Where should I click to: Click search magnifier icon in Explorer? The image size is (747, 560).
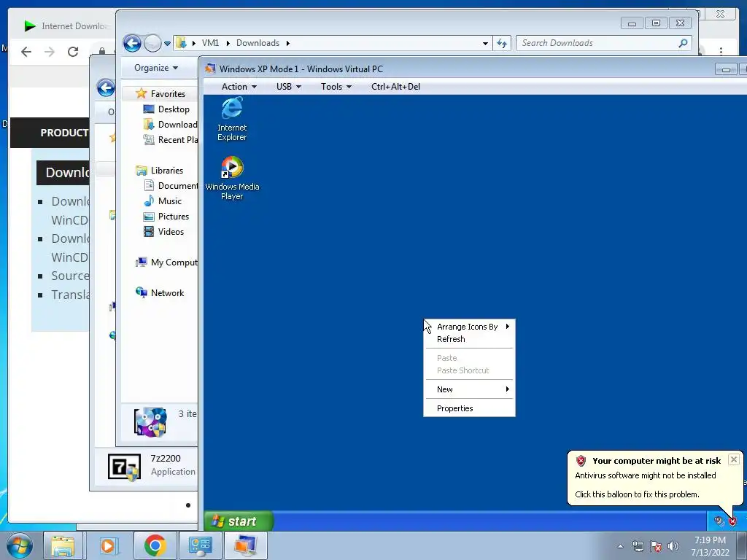pyautogui.click(x=683, y=43)
